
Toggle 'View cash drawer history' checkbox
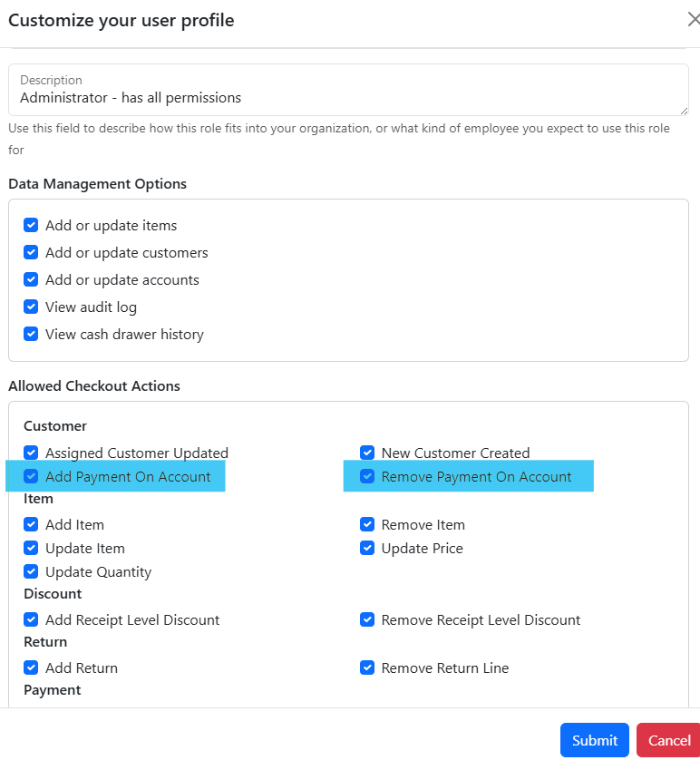30,334
